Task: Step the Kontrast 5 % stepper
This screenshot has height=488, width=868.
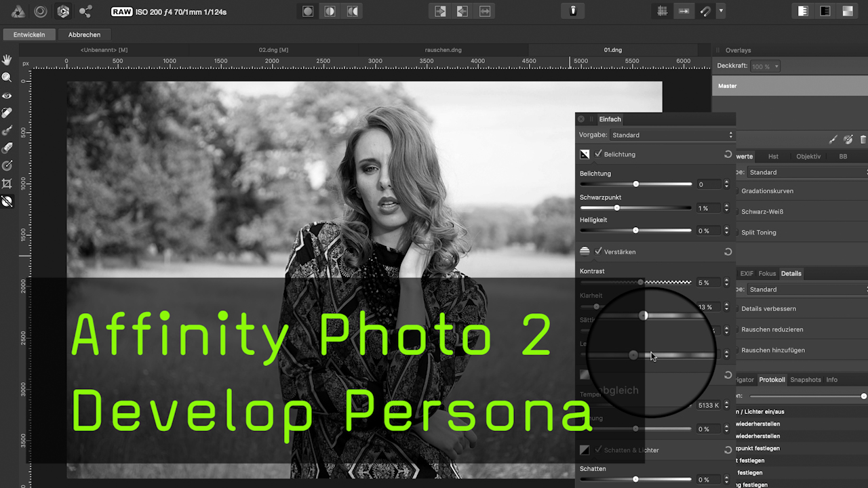Action: [726, 283]
